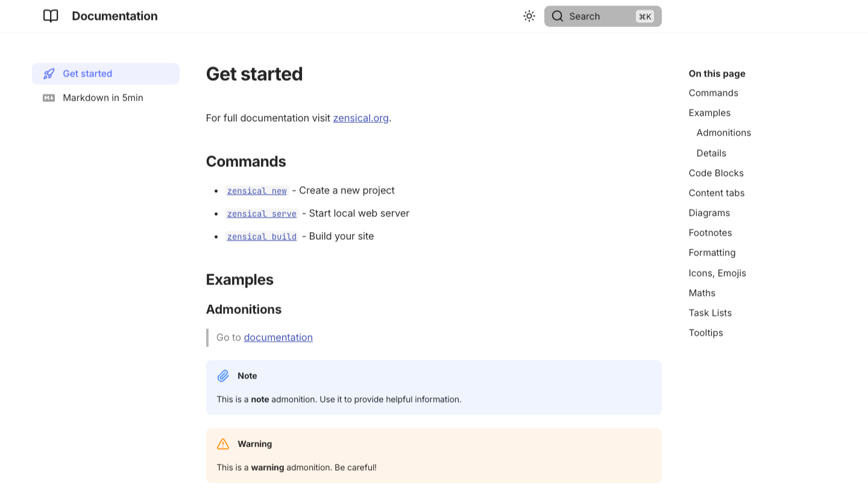Screen dimensions: 868x490
Task: Click the Markdown icon in sidebar
Action: [x=49, y=98]
